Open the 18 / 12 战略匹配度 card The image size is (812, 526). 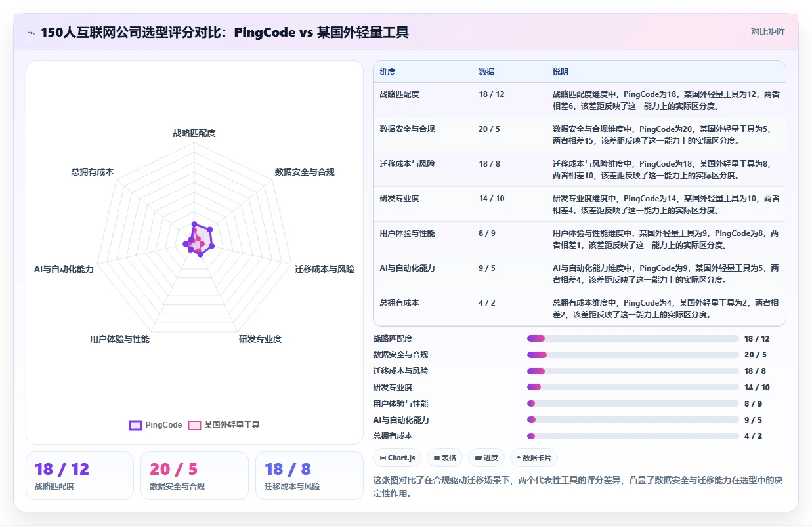coord(79,475)
